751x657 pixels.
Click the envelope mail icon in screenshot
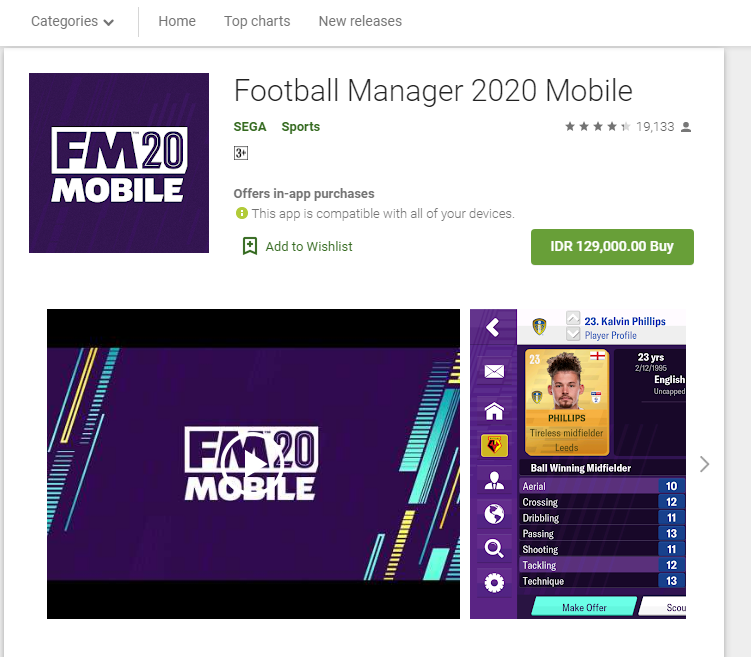point(494,371)
